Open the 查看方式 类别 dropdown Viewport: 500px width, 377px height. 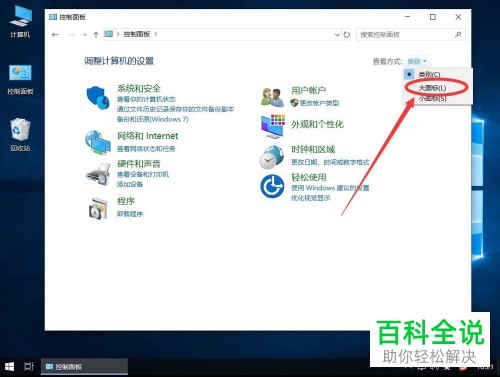pos(417,61)
